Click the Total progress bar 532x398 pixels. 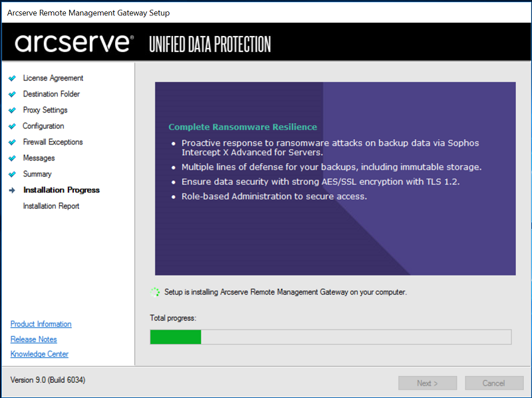click(331, 337)
